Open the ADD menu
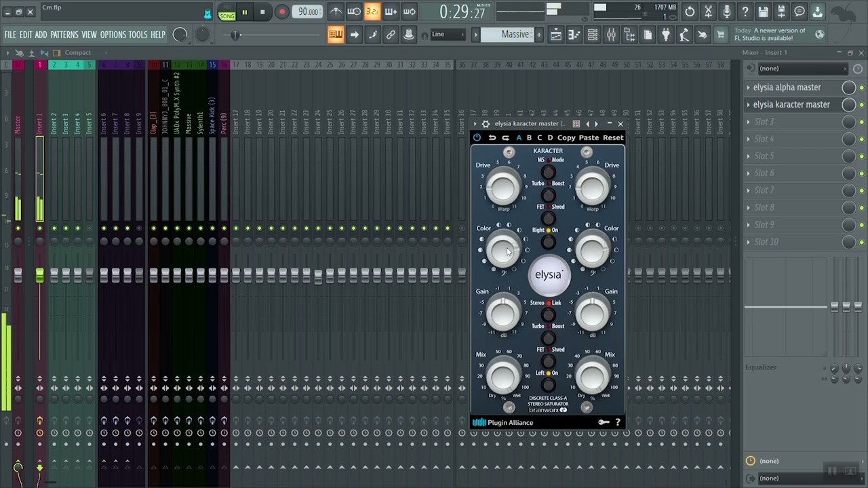This screenshot has height=488, width=868. point(41,35)
